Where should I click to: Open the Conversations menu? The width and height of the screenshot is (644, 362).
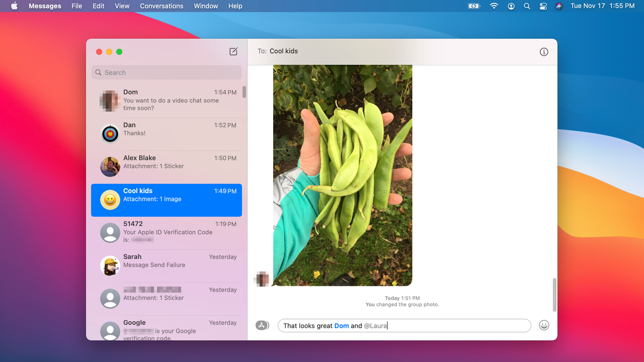click(x=161, y=6)
